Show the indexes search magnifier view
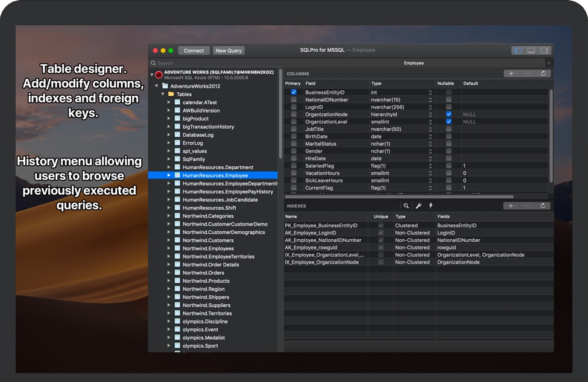The width and height of the screenshot is (588, 382). click(x=406, y=206)
